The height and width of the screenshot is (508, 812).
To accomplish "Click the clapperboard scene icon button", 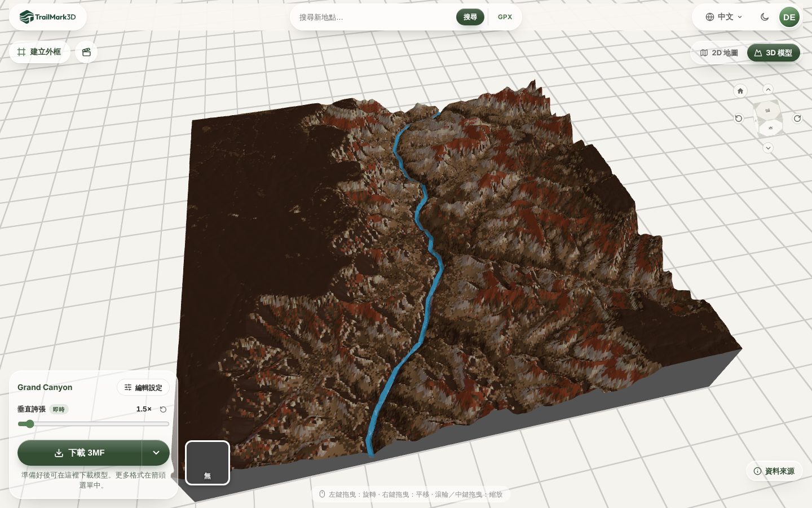I will tap(86, 52).
